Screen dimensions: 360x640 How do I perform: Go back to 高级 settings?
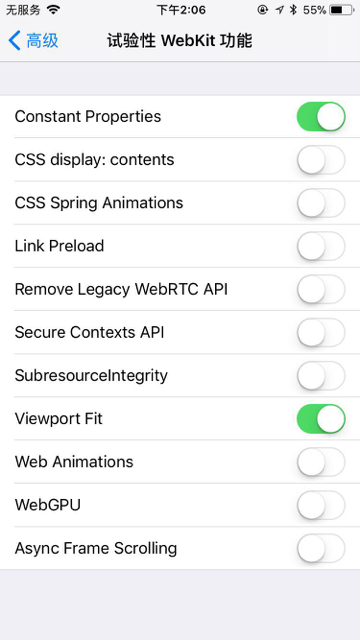33,41
